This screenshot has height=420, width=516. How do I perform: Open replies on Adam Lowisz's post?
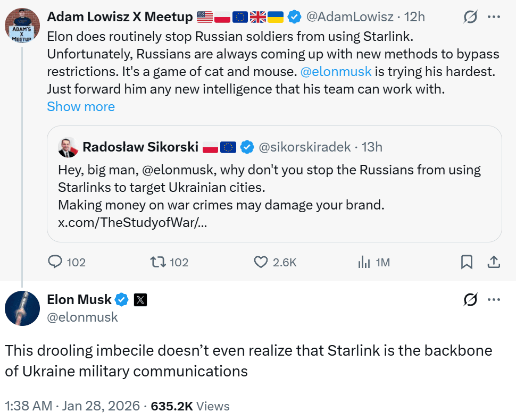pyautogui.click(x=56, y=262)
